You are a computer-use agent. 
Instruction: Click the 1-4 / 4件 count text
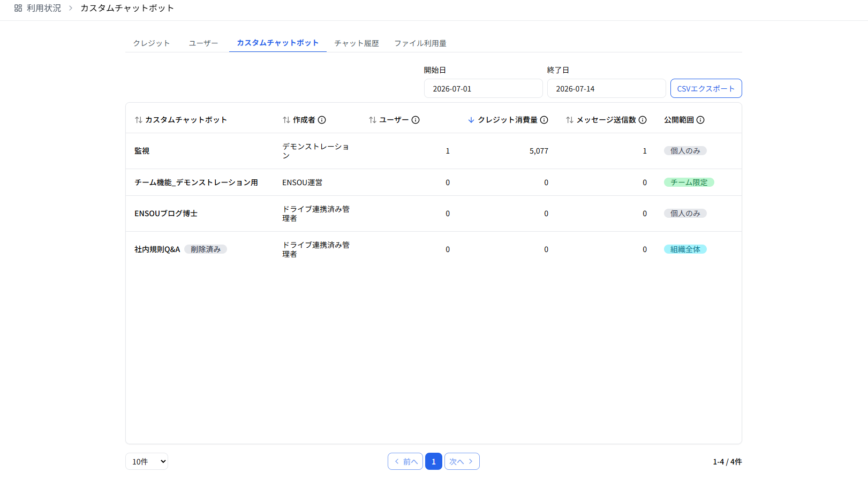pos(727,462)
